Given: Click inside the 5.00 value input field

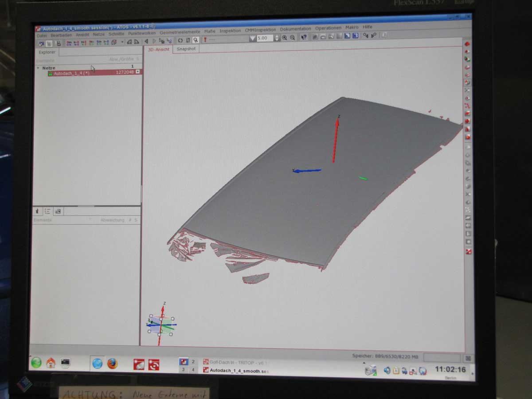Looking at the screenshot, I should tap(264, 39).
